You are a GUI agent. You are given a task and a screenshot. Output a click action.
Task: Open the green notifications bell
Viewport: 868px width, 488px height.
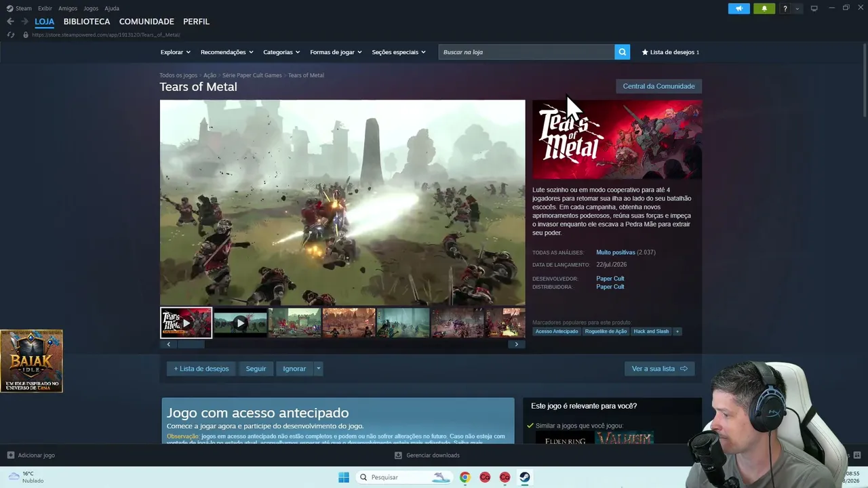pos(764,8)
